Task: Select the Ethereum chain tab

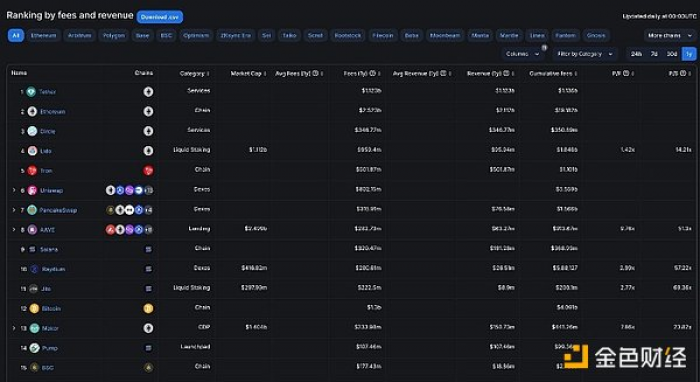Action: click(x=43, y=35)
